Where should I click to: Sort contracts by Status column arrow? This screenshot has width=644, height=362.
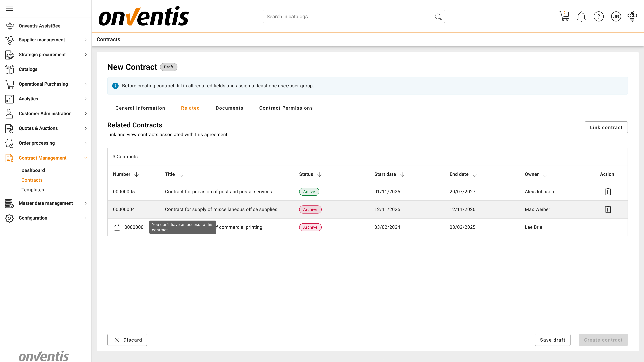pos(319,174)
